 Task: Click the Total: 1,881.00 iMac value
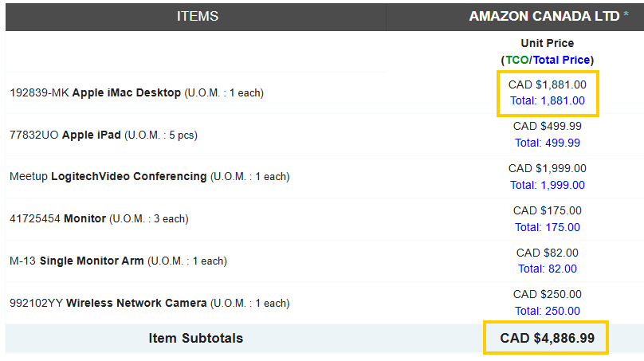click(547, 100)
